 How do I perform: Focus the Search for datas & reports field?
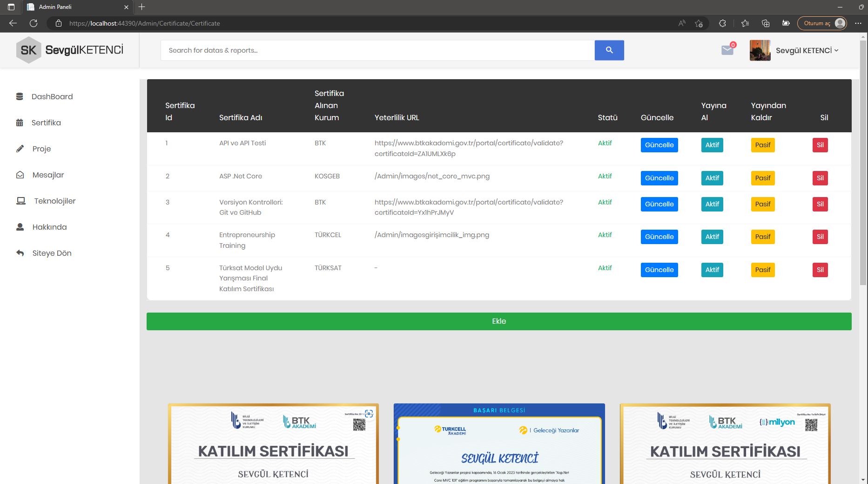pos(377,50)
